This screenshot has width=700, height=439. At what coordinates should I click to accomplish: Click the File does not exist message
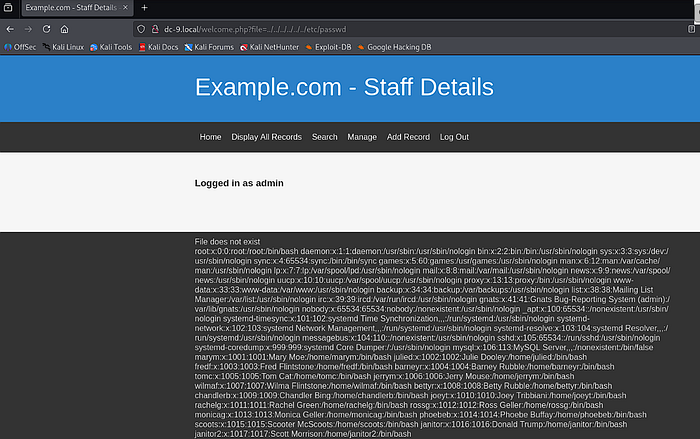point(227,242)
